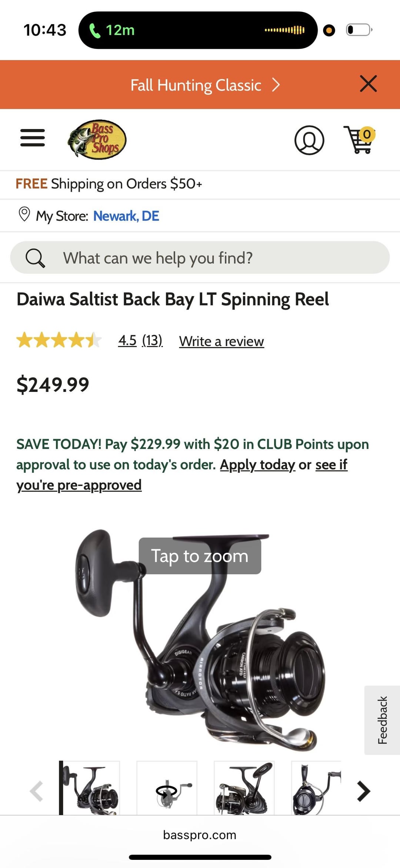
Task: Open the hamburger navigation menu
Action: coord(33,138)
